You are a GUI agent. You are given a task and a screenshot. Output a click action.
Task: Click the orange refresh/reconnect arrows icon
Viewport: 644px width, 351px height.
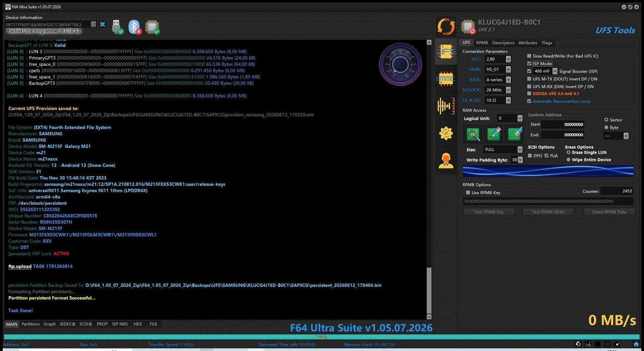(x=446, y=27)
